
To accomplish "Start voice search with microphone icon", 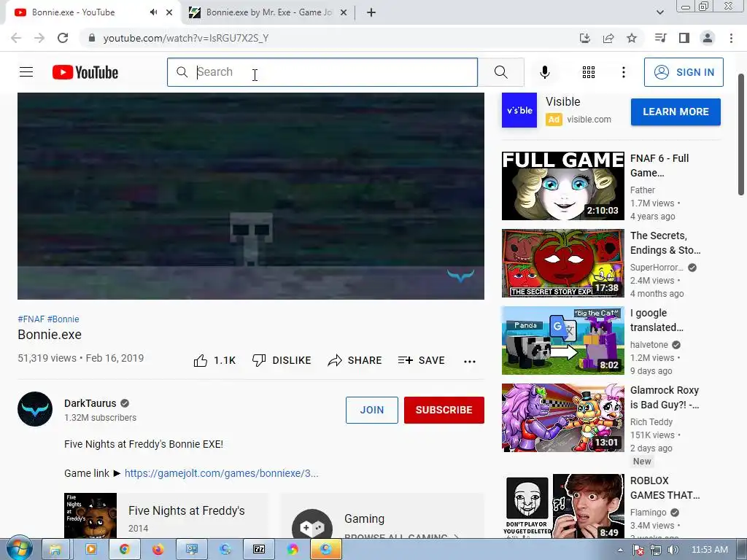I will pos(545,72).
